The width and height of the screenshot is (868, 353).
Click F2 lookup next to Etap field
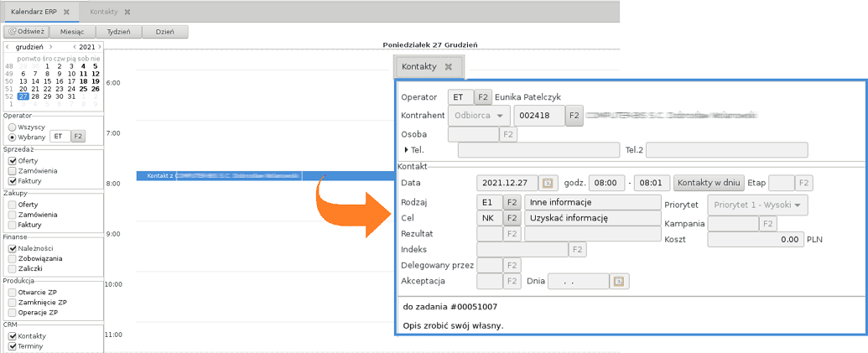click(x=803, y=183)
